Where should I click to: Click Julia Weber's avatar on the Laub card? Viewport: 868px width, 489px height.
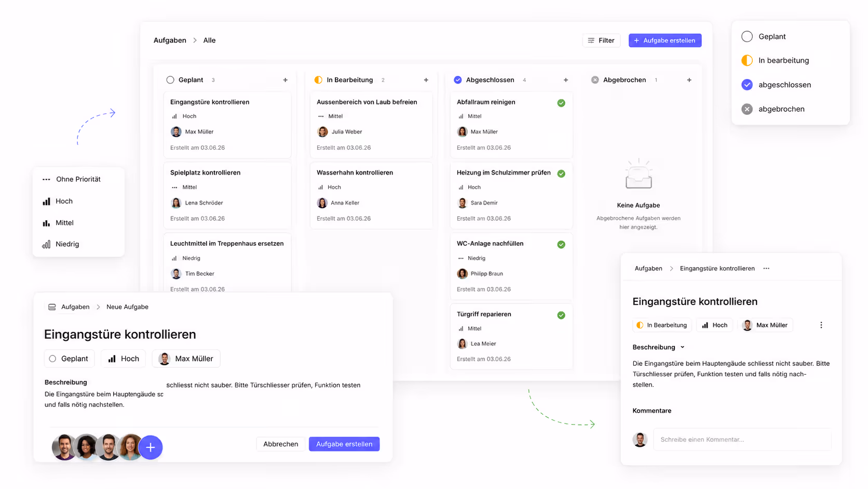point(322,131)
